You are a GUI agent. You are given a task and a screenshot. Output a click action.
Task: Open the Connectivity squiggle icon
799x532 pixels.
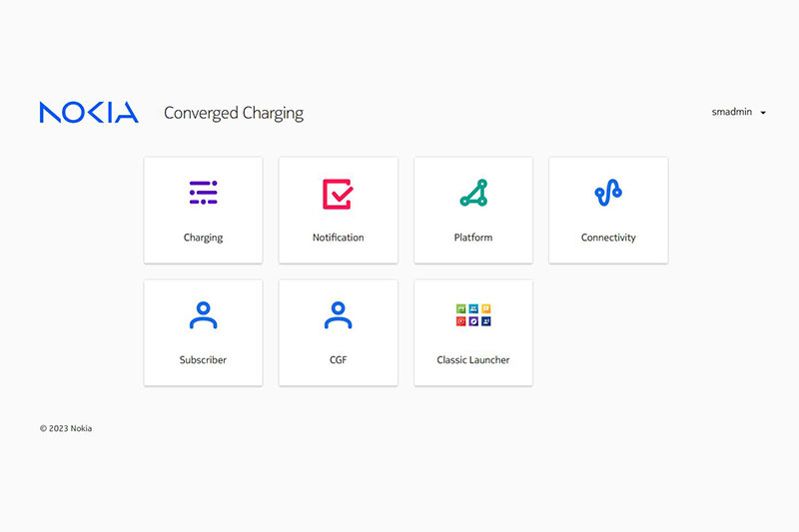click(608, 193)
